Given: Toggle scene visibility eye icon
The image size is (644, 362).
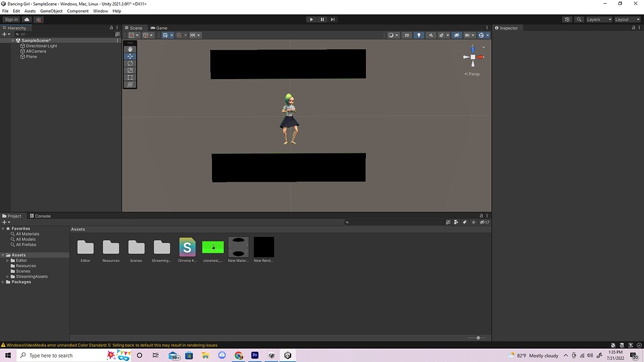Looking at the screenshot, I should coord(457,35).
